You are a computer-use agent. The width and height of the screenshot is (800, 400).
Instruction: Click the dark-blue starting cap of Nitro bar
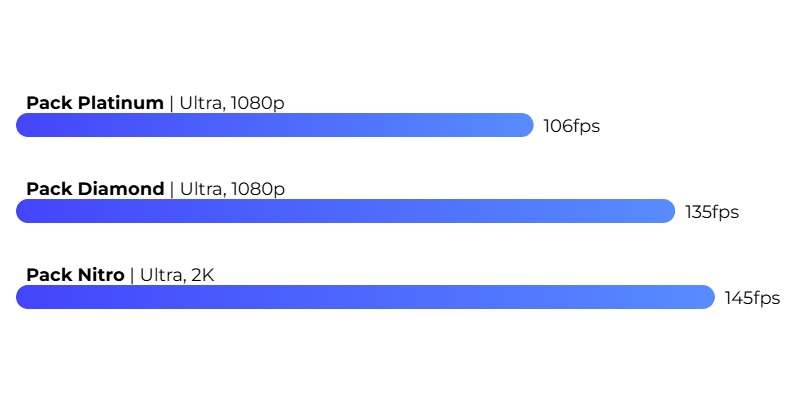[26, 297]
